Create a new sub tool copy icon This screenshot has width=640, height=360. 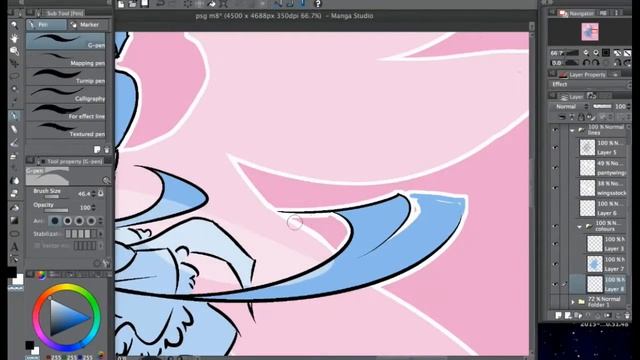pyautogui.click(x=97, y=150)
